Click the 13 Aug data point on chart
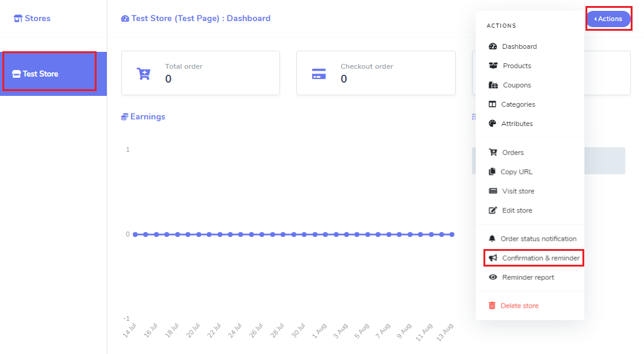 452,235
